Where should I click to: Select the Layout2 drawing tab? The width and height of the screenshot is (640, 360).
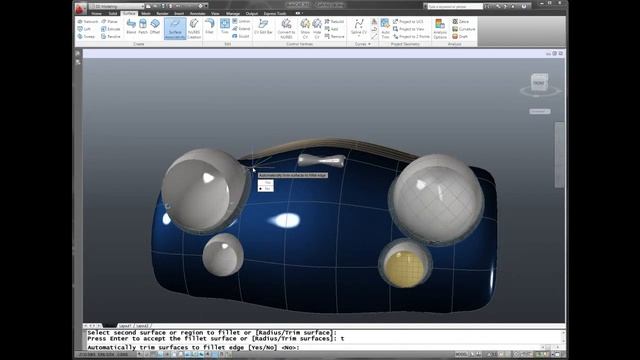142,326
